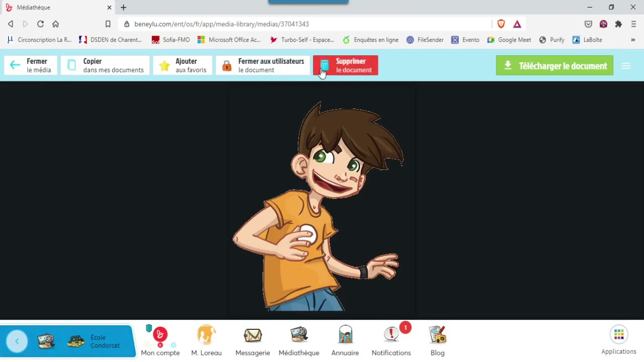Screen dimensions: 644x362
Task: Open M. Loreau profile
Action: point(206,341)
